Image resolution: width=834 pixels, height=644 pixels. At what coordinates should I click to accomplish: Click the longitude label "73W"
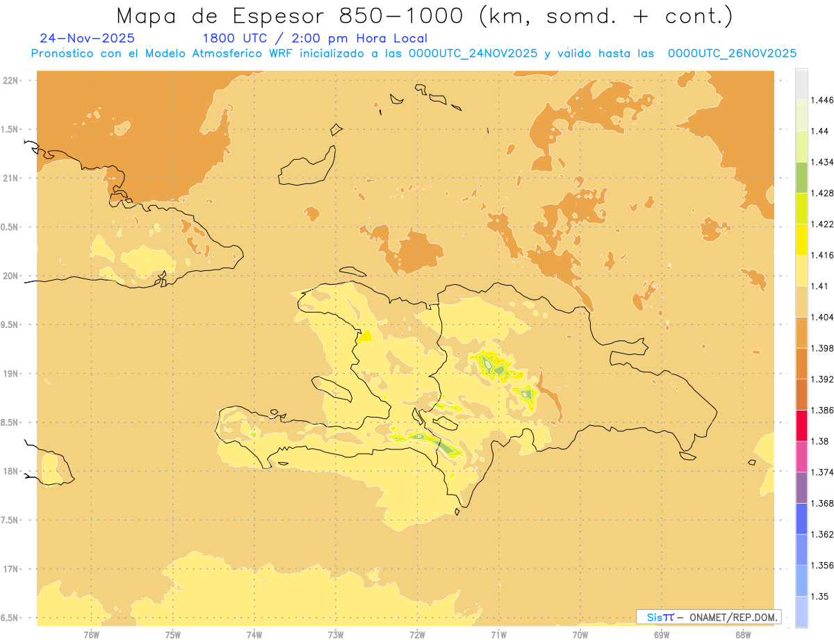click(336, 635)
